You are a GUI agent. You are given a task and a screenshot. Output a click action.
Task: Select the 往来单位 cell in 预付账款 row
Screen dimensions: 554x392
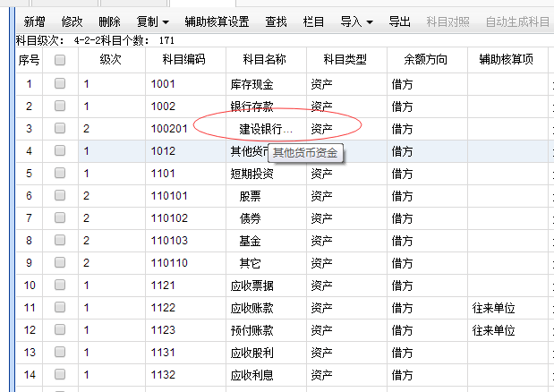[495, 330]
